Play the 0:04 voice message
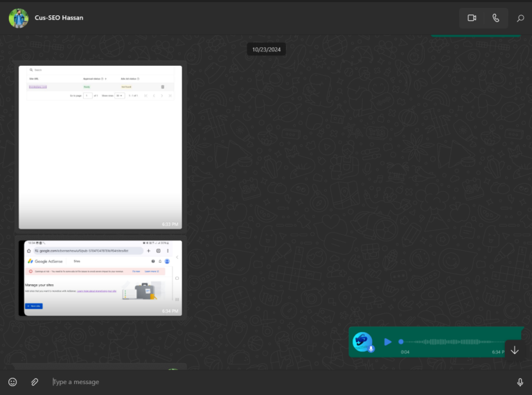532x395 pixels. (x=387, y=342)
